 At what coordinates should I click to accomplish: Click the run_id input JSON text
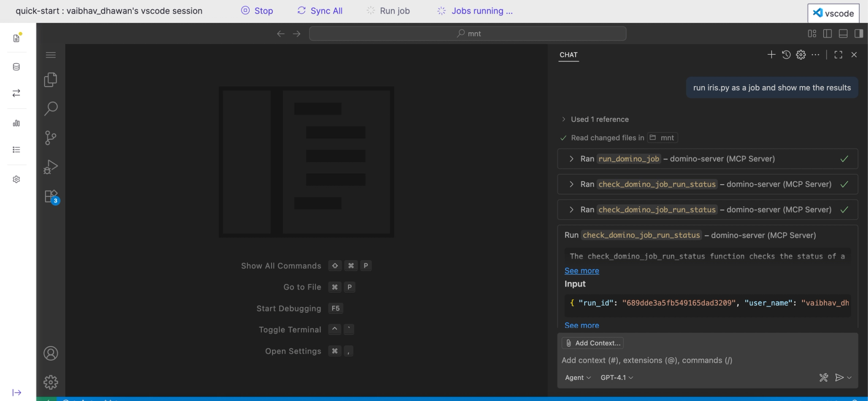[708, 303]
